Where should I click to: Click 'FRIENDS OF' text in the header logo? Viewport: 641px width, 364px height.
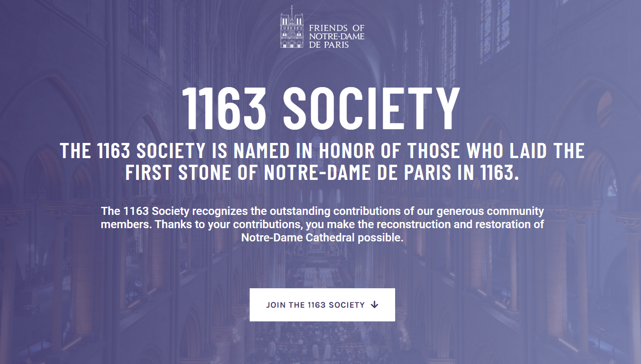coord(336,28)
